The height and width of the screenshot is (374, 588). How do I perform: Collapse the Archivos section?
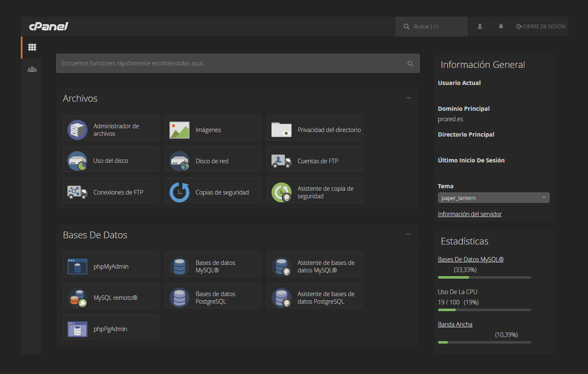(409, 98)
